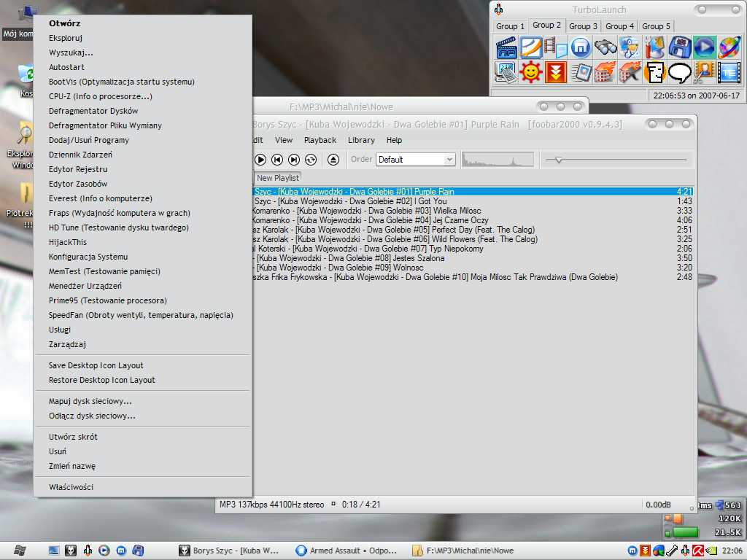Skip to next track in foobar2000
This screenshot has width=747, height=560.
click(294, 160)
